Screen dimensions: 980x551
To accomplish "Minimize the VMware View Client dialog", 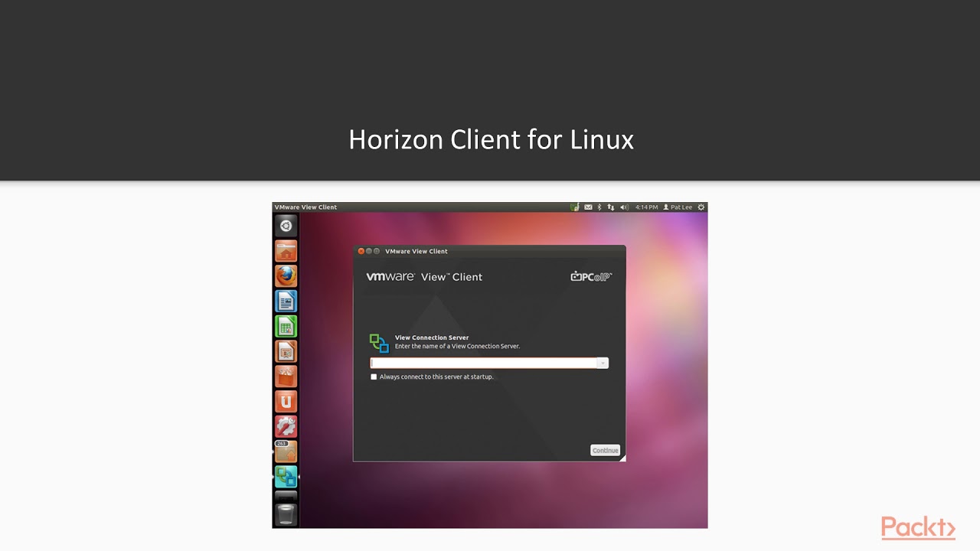I will pyautogui.click(x=369, y=251).
